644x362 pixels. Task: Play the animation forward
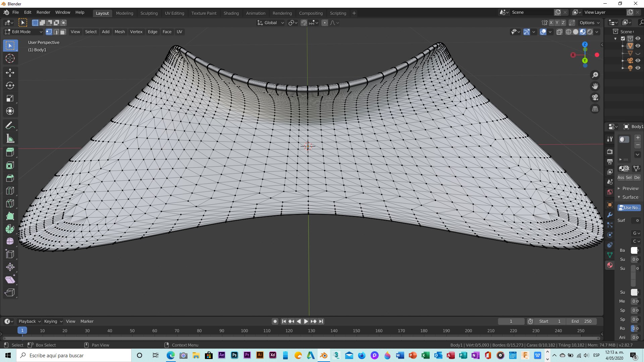[306, 321]
